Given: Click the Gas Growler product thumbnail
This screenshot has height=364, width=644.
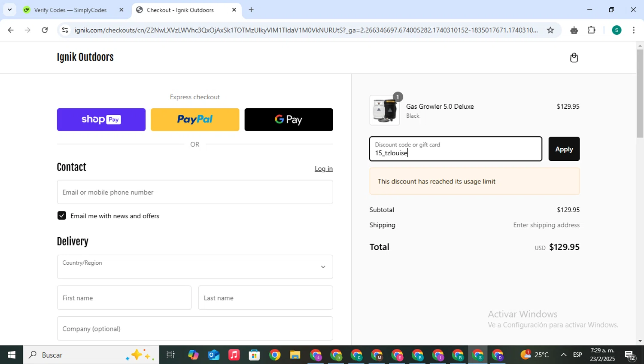Looking at the screenshot, I should click(385, 110).
